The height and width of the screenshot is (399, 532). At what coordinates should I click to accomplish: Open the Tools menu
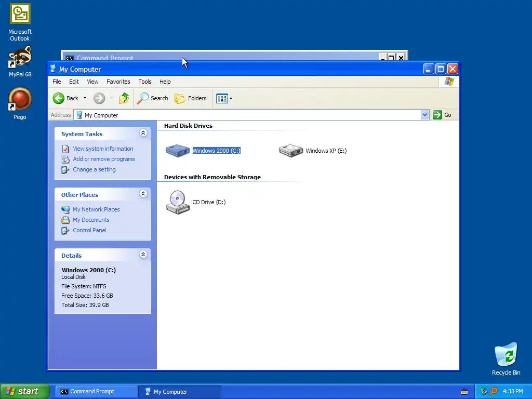[145, 82]
